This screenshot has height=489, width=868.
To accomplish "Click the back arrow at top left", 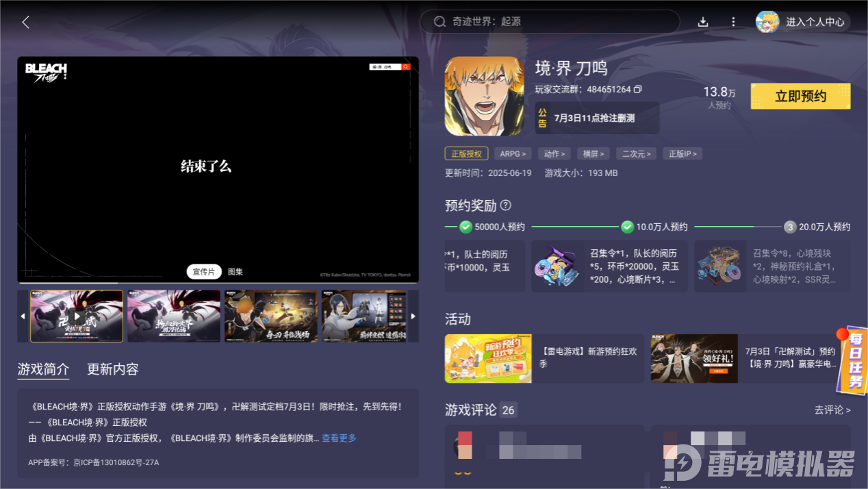I will tap(25, 21).
